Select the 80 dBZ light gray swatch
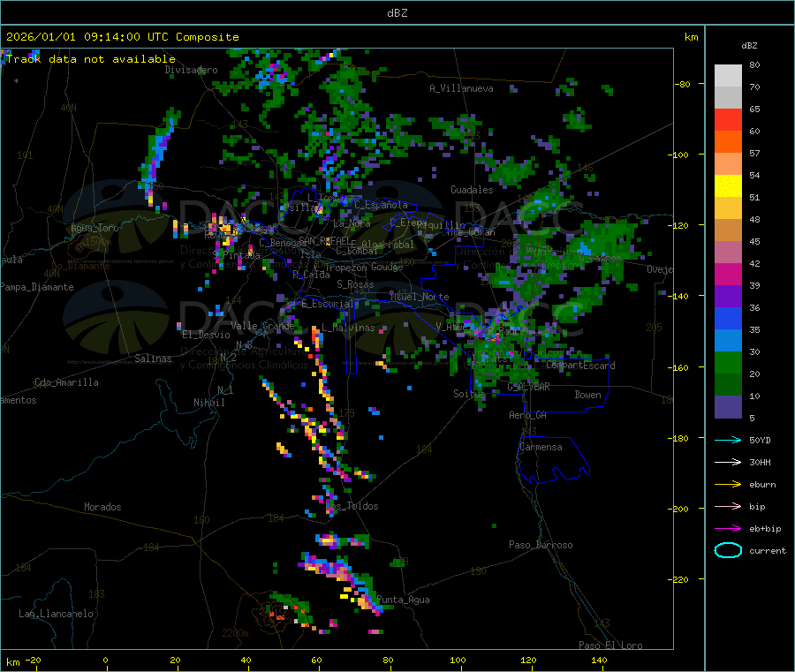795x672 pixels. pos(728,76)
